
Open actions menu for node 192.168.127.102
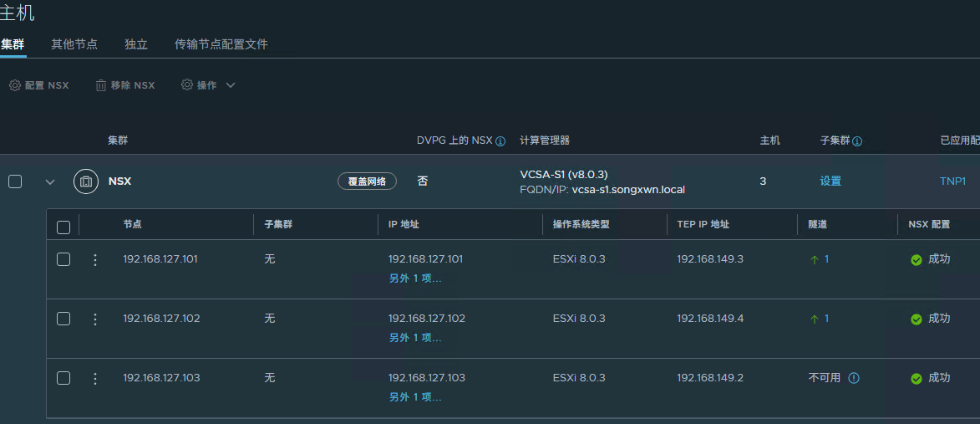[95, 319]
